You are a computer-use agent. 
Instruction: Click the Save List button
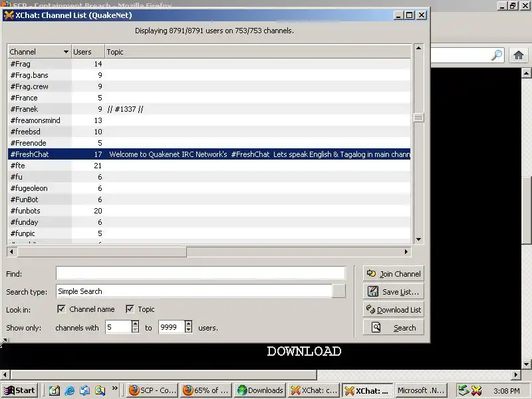(x=394, y=291)
